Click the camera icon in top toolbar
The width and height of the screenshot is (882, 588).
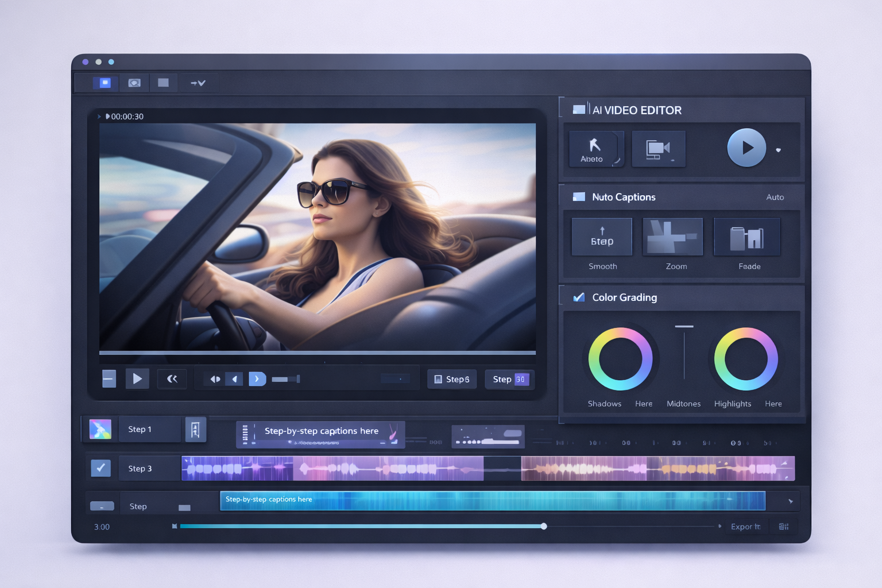pos(134,83)
